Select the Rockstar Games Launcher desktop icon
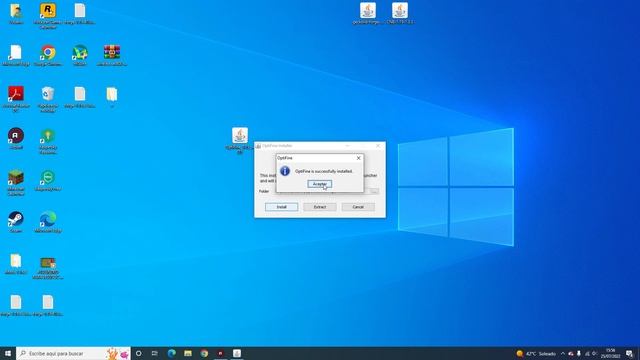The width and height of the screenshot is (640, 360). 48,15
